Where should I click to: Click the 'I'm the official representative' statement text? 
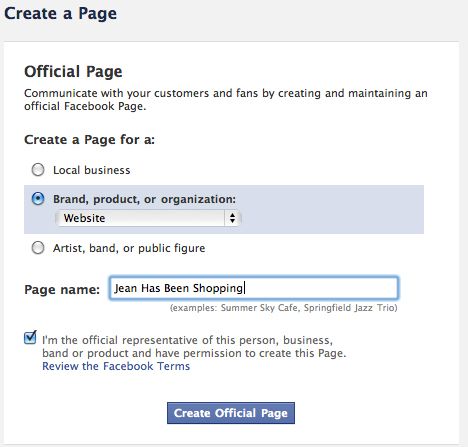(194, 346)
